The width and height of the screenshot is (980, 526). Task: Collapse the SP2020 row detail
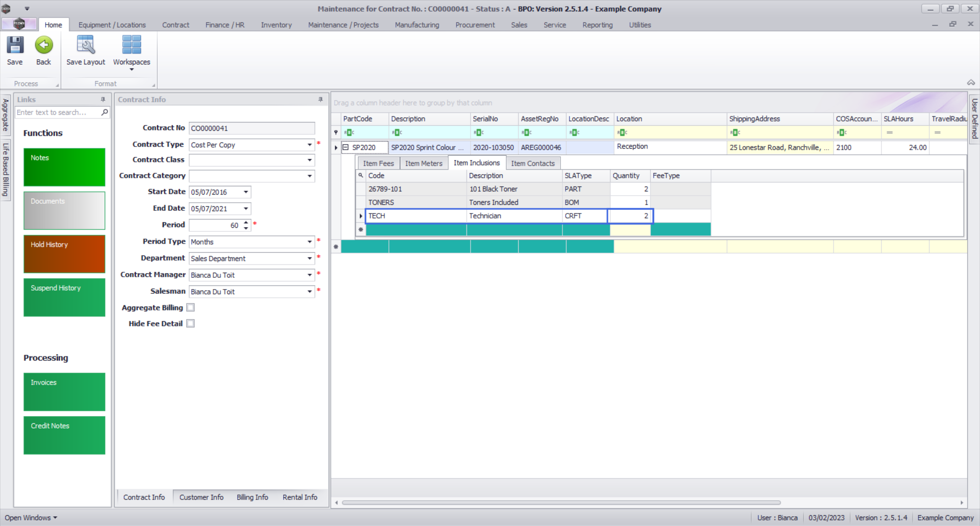[x=346, y=148]
